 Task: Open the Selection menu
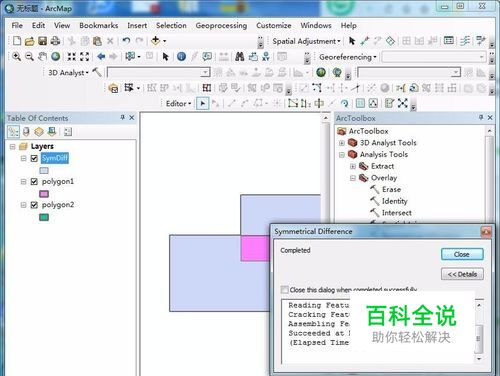pos(171,25)
